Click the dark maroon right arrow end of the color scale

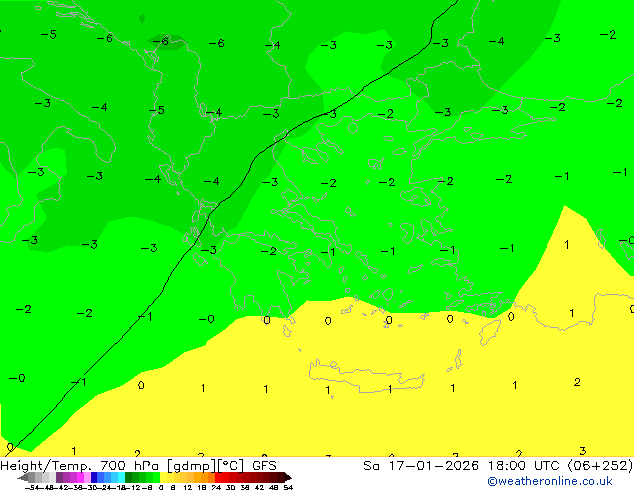288,477
